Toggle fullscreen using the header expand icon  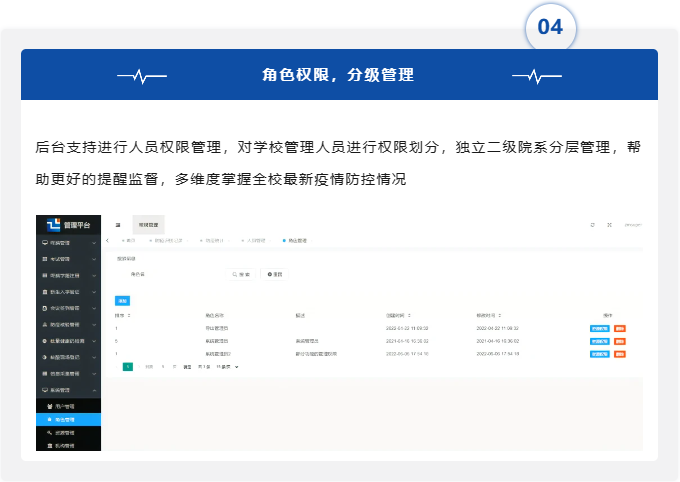[x=609, y=225]
